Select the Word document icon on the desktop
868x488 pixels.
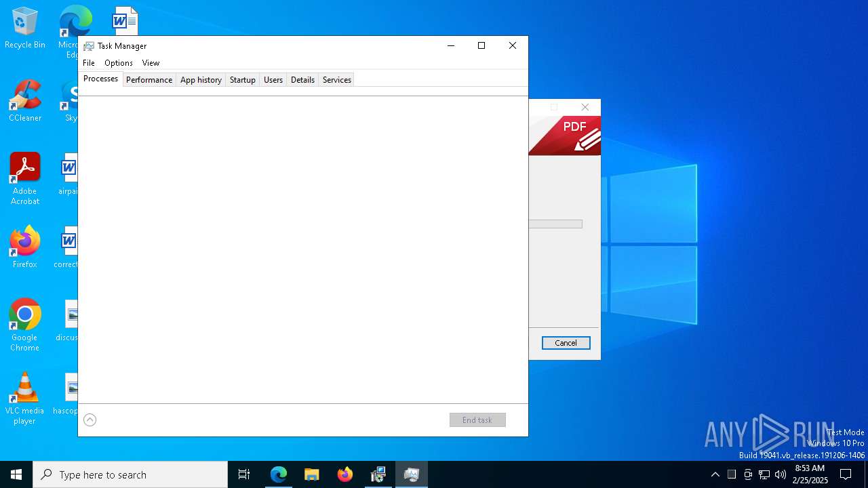pos(125,21)
